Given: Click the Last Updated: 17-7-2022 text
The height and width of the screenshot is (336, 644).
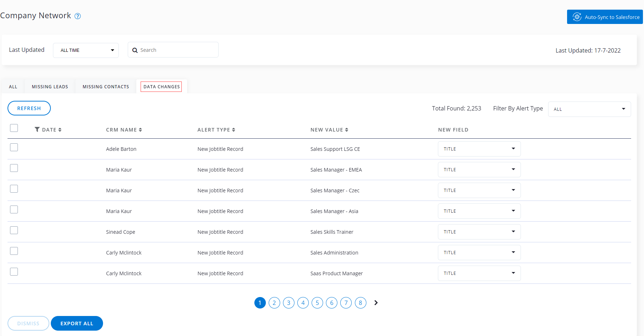Looking at the screenshot, I should tap(588, 50).
